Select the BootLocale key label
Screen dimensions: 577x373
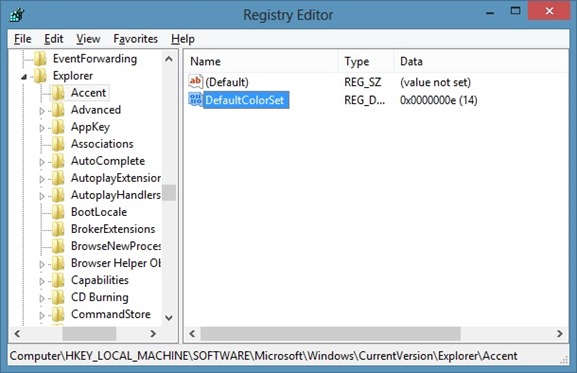[99, 212]
